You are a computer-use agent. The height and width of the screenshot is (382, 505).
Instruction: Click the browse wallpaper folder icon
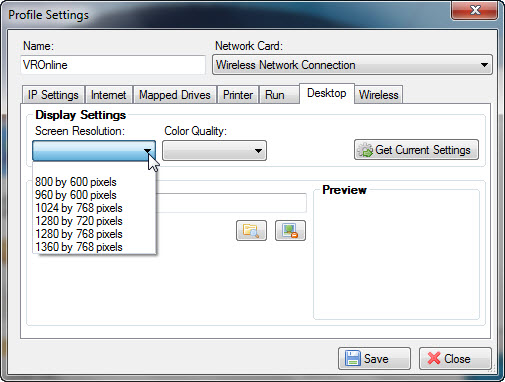(251, 230)
